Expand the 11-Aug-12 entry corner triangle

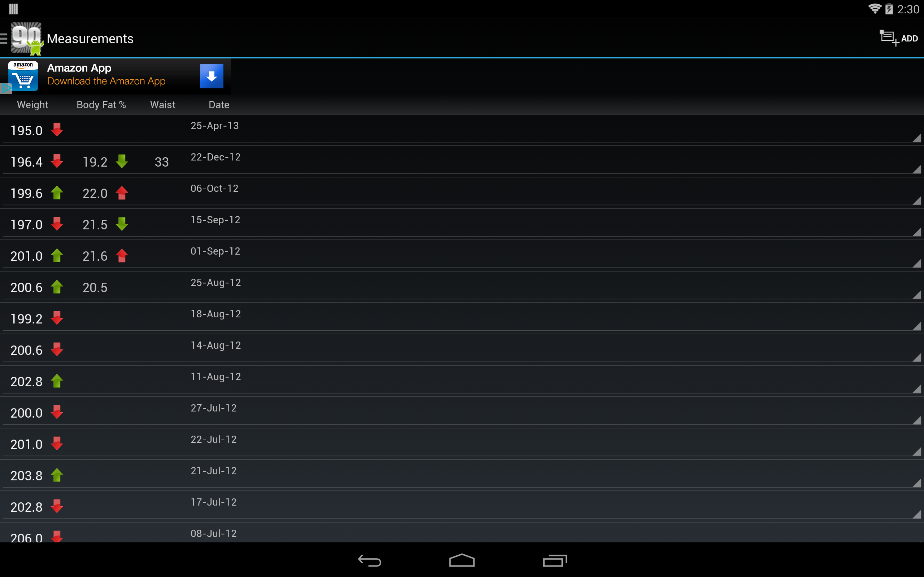coord(916,389)
